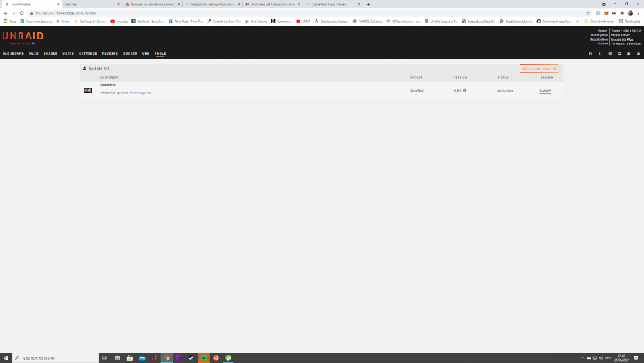Open File Explorer from the taskbar

pos(117,358)
